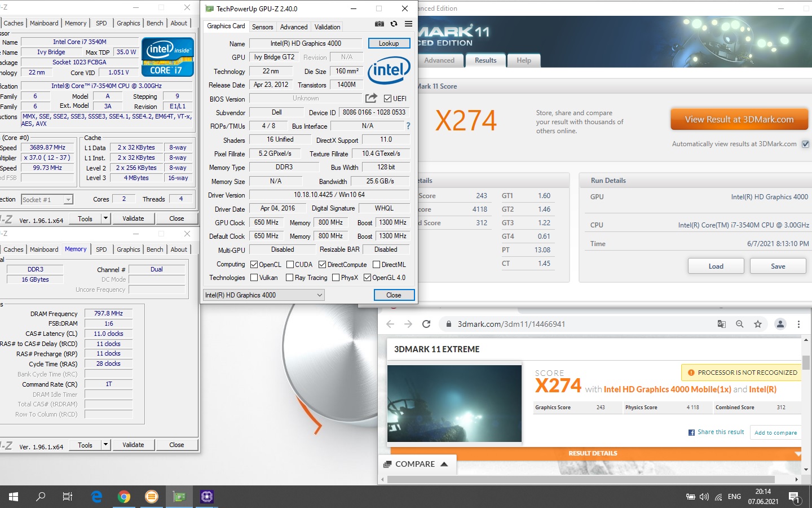Image resolution: width=812 pixels, height=508 pixels.
Task: Click the ENG language indicator
Action: 734,497
